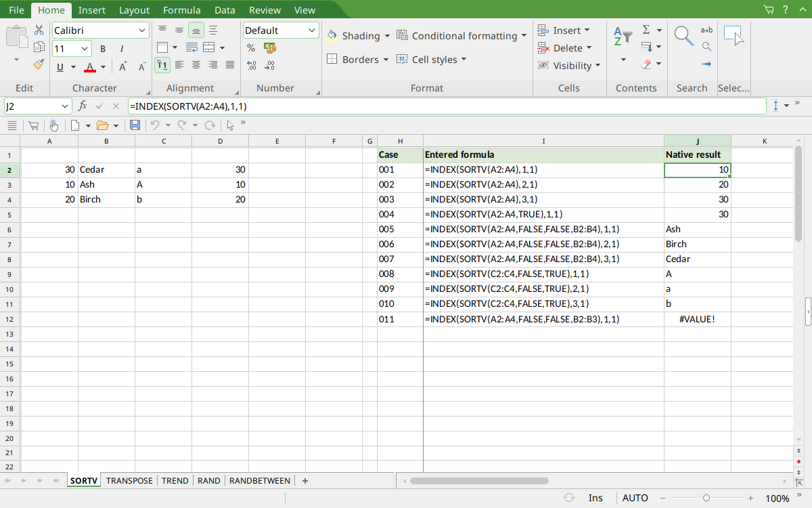Image resolution: width=812 pixels, height=508 pixels.
Task: Save the document with the floppy icon
Action: pos(135,125)
